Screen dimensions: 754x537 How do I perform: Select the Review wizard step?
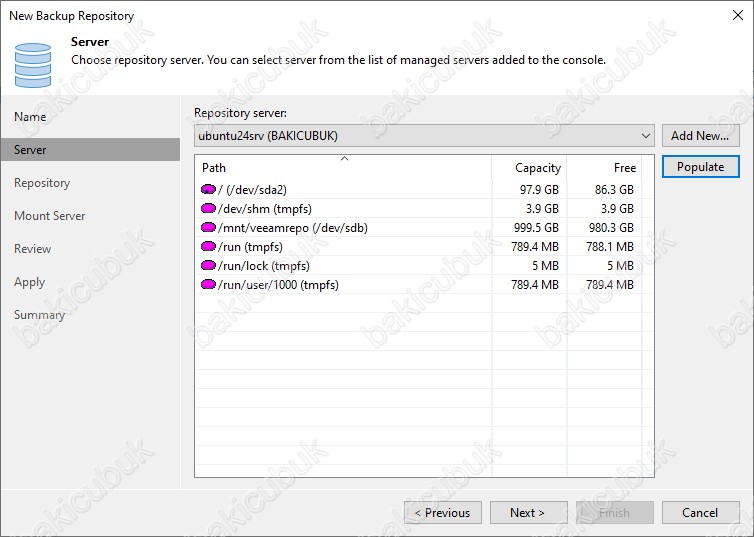coord(33,249)
